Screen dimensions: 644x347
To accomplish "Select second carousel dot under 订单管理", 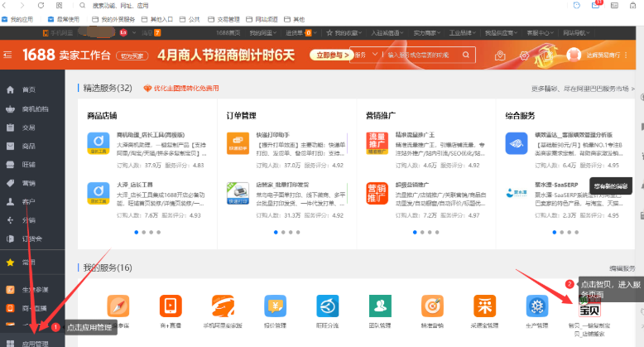I will click(x=283, y=232).
